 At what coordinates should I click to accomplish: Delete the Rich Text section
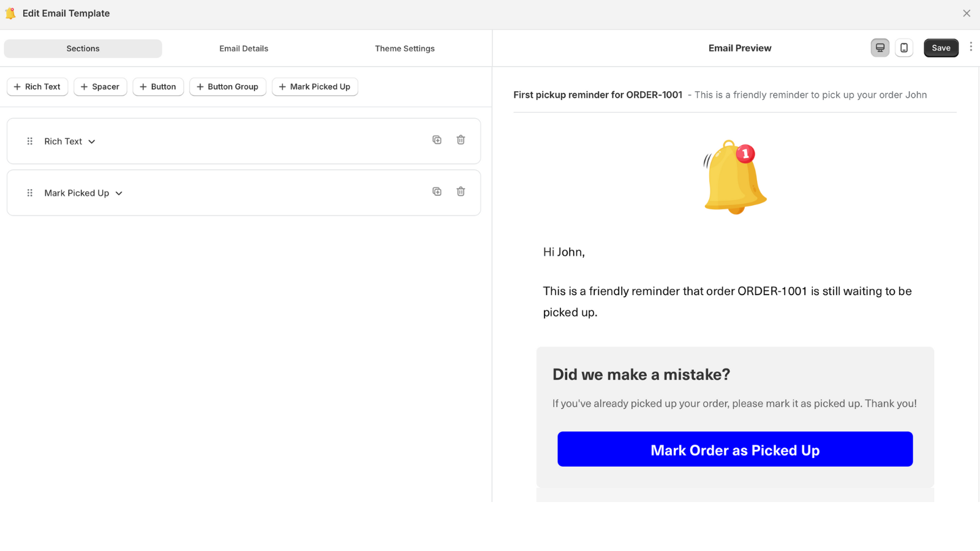[461, 140]
